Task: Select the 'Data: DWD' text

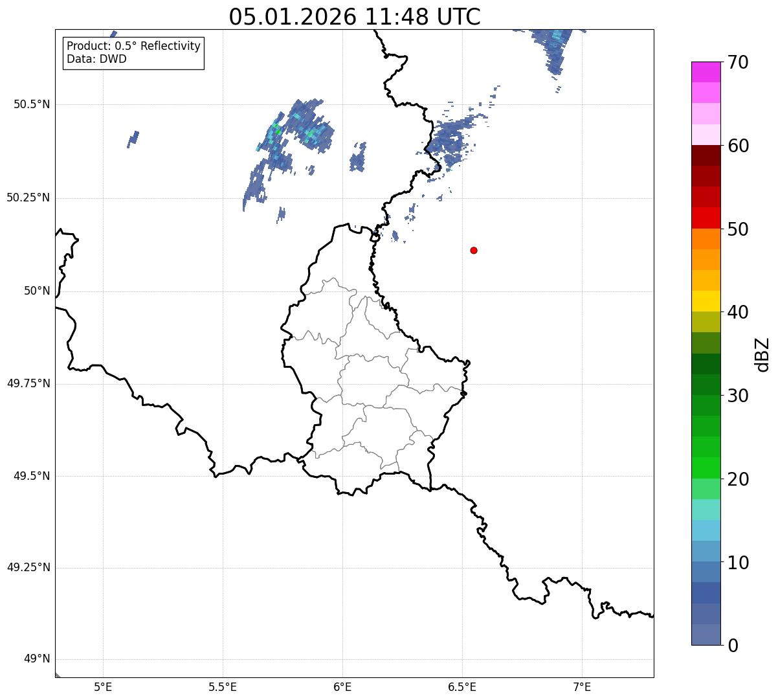Action: coord(96,59)
